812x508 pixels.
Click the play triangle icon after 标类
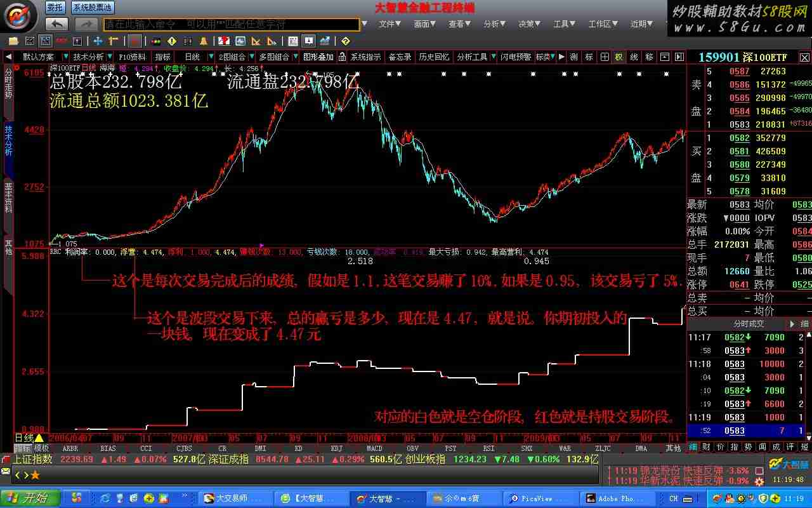click(x=561, y=57)
